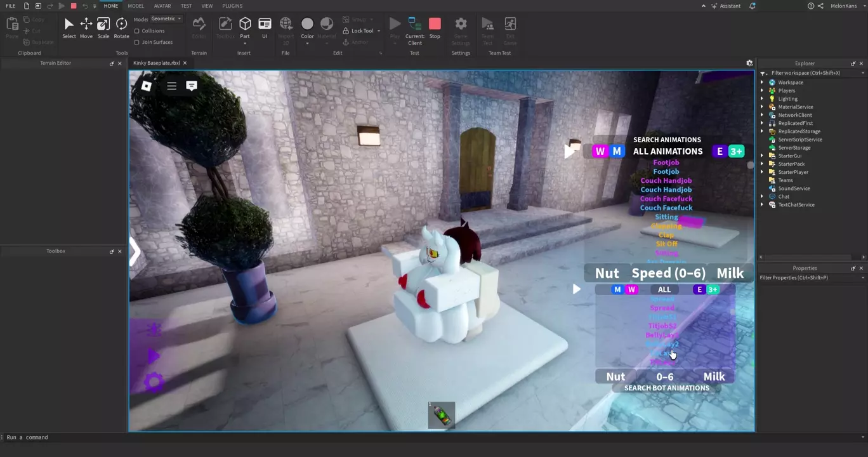The image size is (868, 457).
Task: Expand the Workspace tree node
Action: click(762, 83)
